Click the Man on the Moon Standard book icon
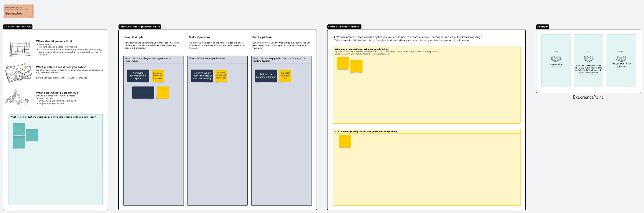The height and width of the screenshot is (213, 644). [621, 59]
